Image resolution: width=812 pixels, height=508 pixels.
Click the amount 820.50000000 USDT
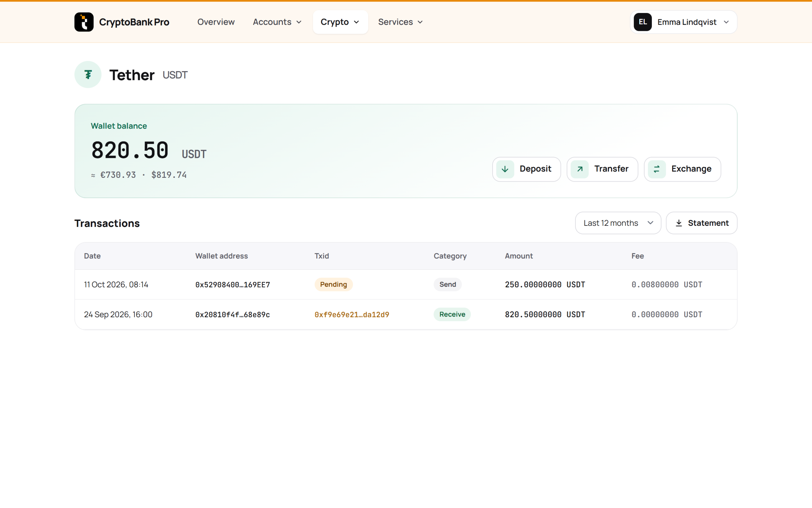545,314
